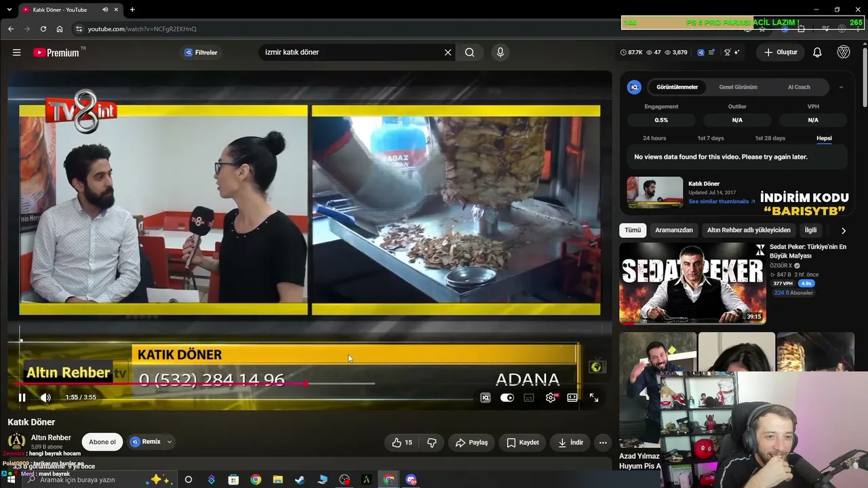Open the Sedat Peker video thumbnail

[x=692, y=283]
